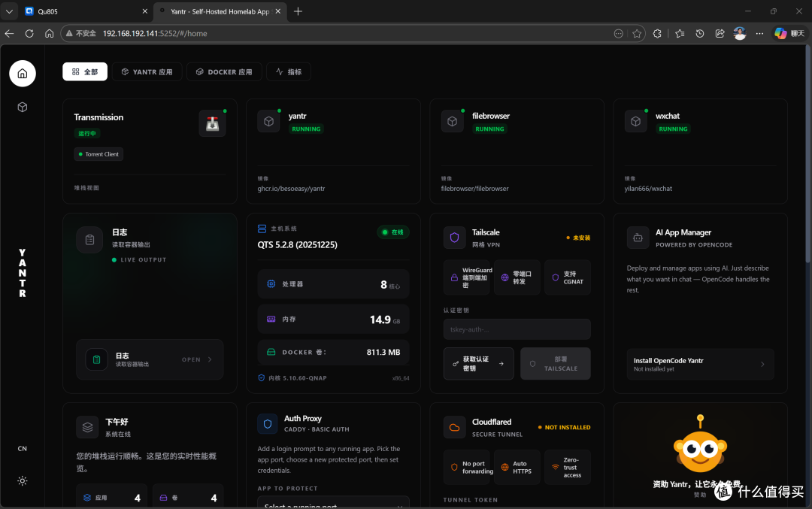This screenshot has height=509, width=812.
Task: Go back with the browser back arrow
Action: point(9,33)
